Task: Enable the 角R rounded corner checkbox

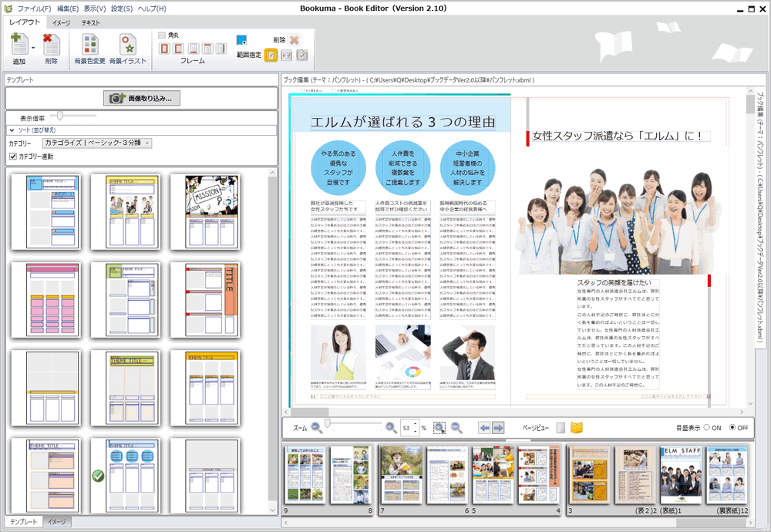Action: pos(162,35)
